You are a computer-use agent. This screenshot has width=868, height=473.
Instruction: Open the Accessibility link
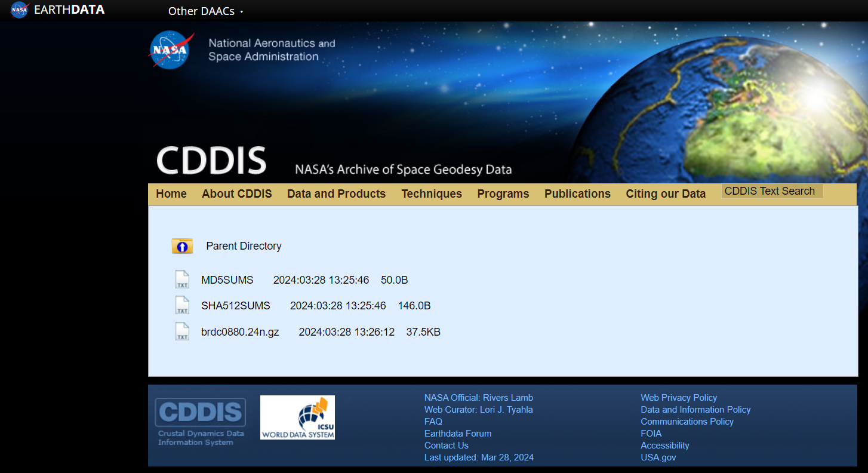pyautogui.click(x=665, y=446)
